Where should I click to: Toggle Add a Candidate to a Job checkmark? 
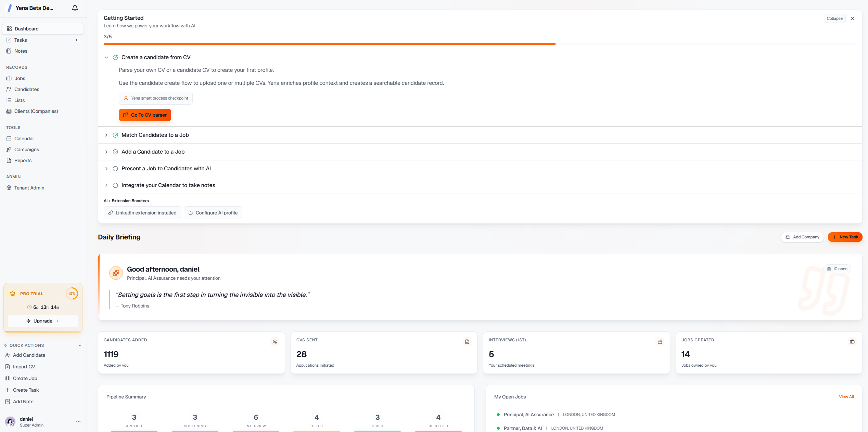pos(115,152)
